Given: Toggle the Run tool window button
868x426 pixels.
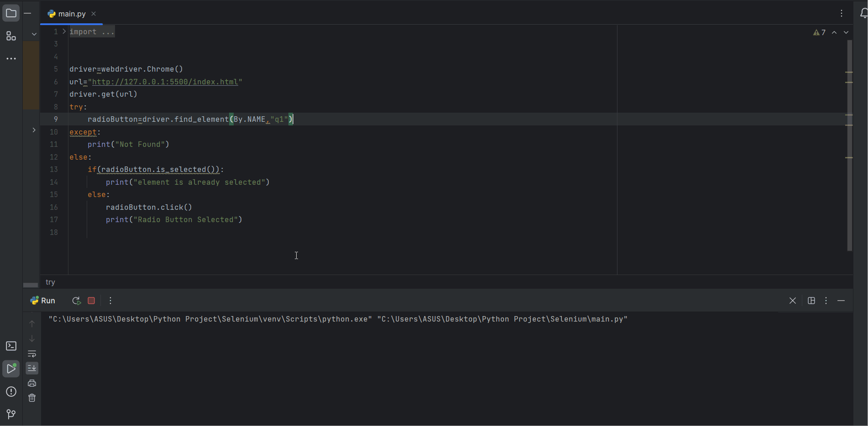Looking at the screenshot, I should pos(11,369).
